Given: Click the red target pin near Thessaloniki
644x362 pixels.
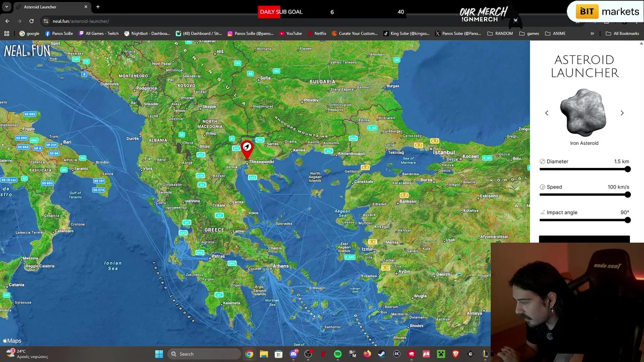Looking at the screenshot, I should pos(247,150).
